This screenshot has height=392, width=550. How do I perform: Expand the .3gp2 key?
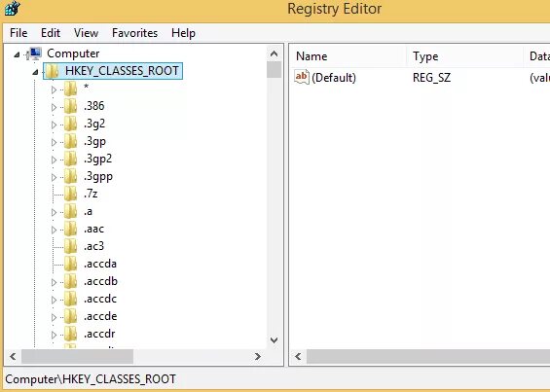coord(54,160)
